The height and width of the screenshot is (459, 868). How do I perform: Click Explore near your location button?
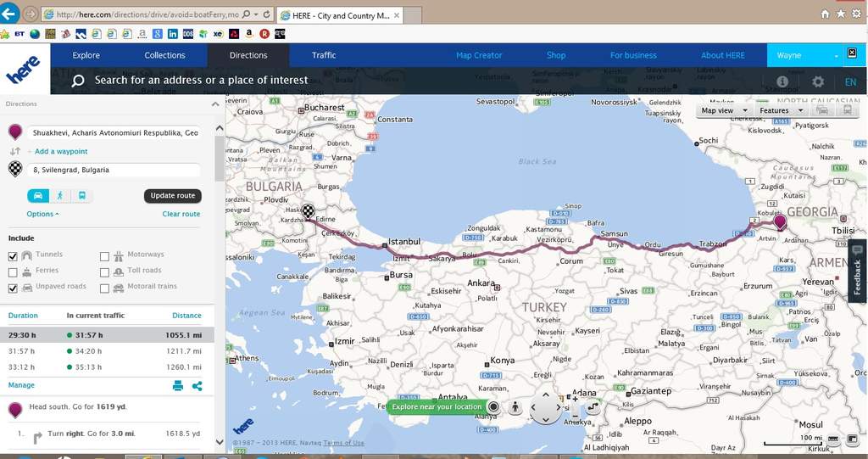437,407
